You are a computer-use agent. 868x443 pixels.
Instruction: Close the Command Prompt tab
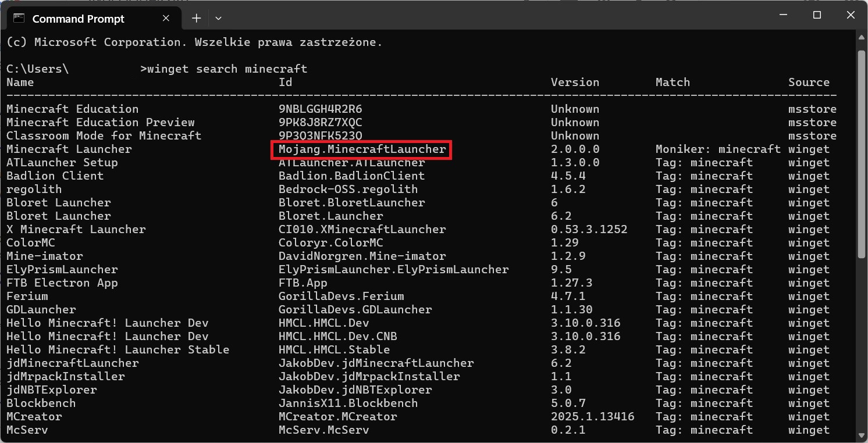point(166,18)
